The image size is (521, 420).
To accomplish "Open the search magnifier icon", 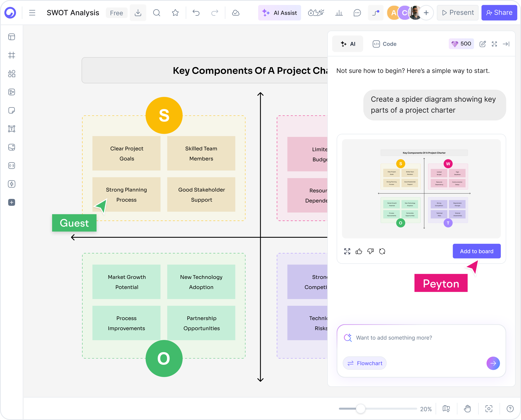I will [157, 13].
